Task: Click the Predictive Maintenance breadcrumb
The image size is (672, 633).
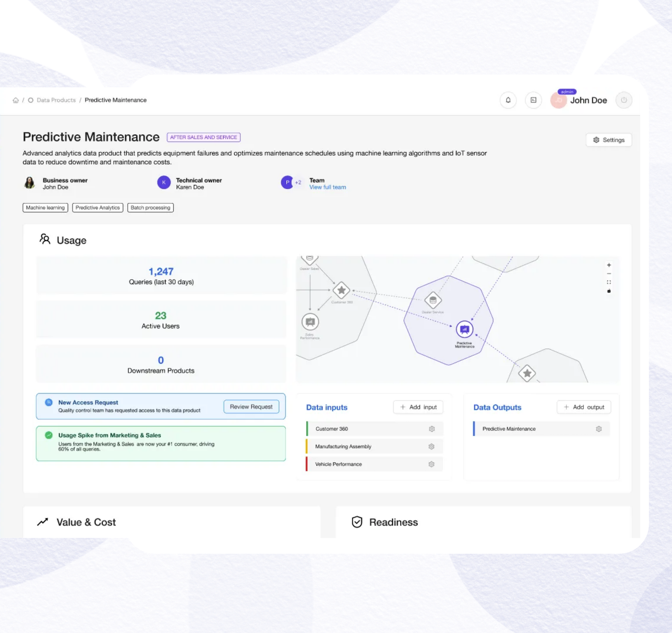Action: pyautogui.click(x=116, y=100)
